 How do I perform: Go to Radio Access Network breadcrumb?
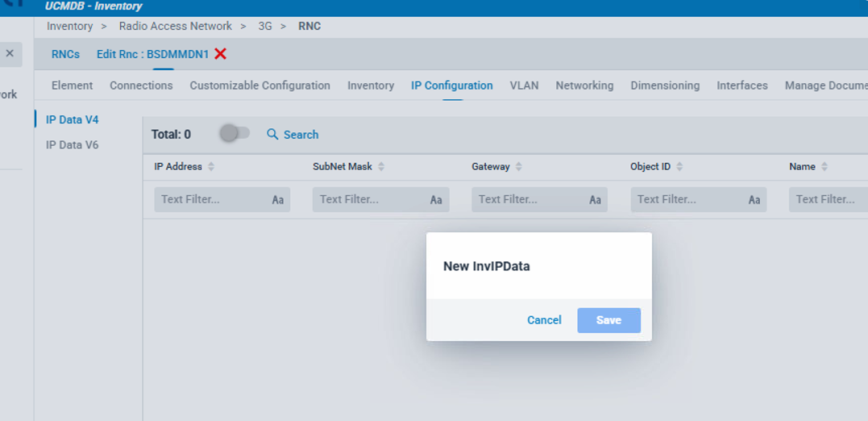click(175, 26)
